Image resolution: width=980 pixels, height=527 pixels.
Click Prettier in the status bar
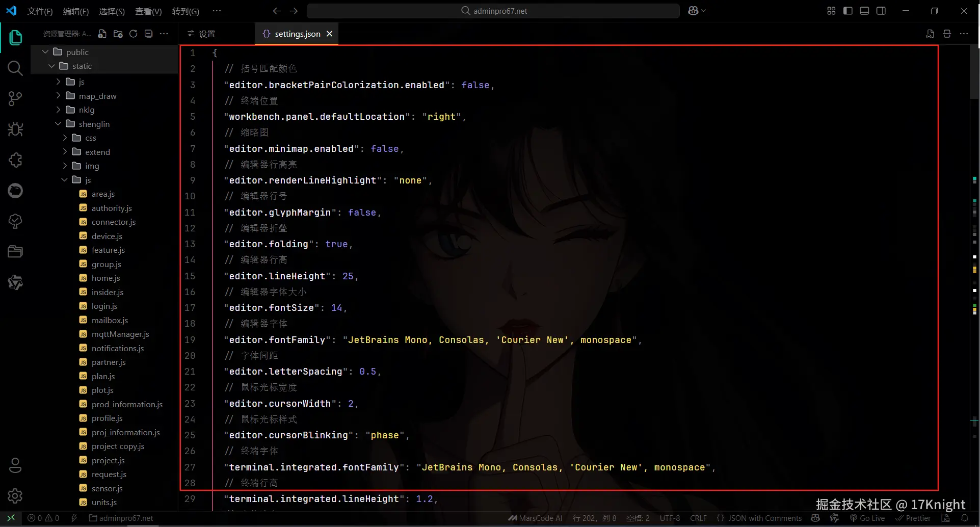[x=914, y=518]
